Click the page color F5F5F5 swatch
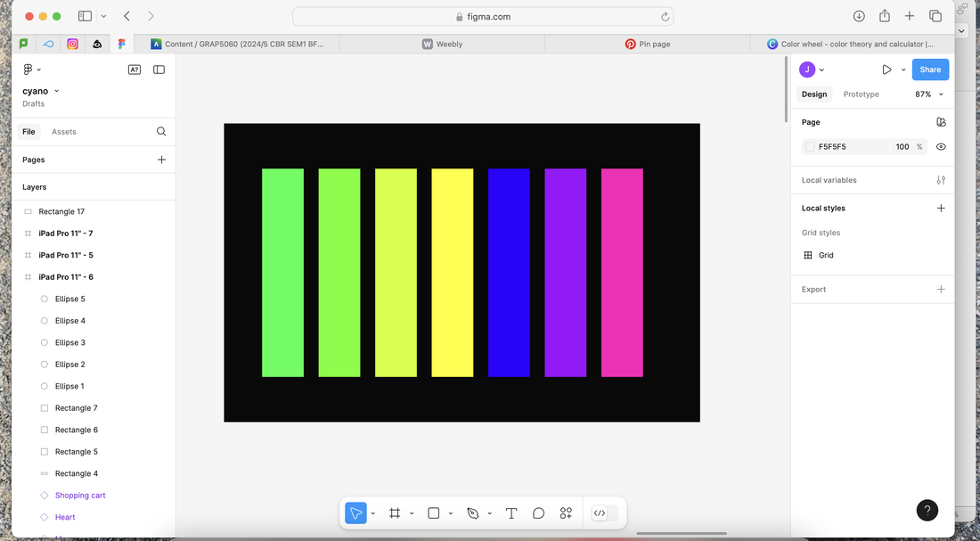Screen dimensions: 980x541 pos(810,147)
